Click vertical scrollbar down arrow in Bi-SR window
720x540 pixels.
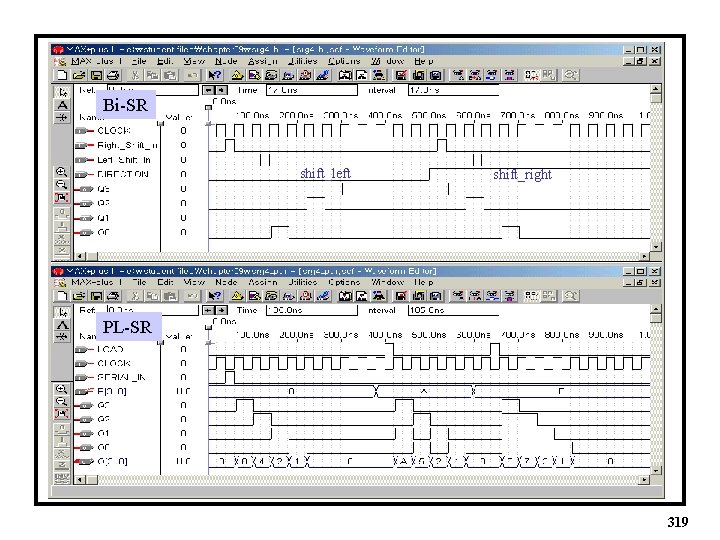coord(656,247)
